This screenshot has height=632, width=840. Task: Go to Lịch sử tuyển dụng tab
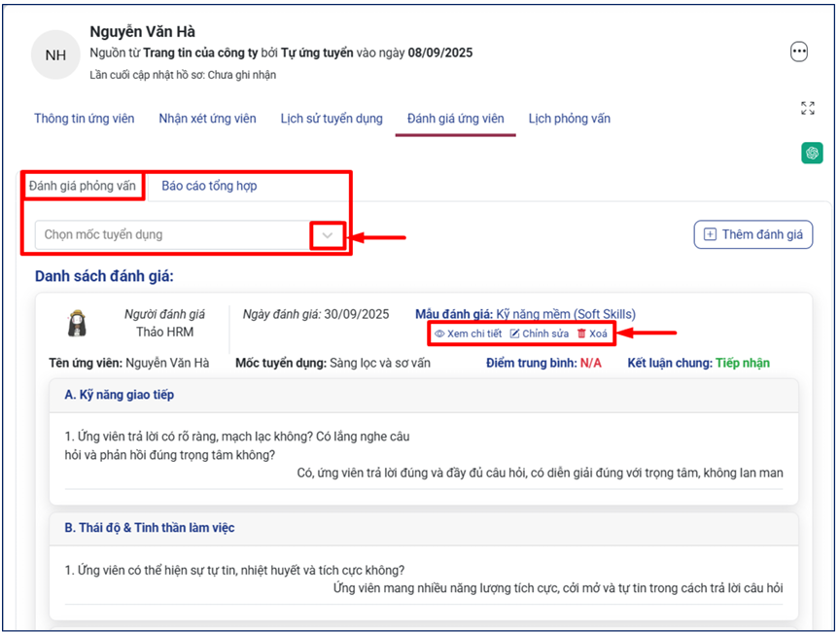332,119
